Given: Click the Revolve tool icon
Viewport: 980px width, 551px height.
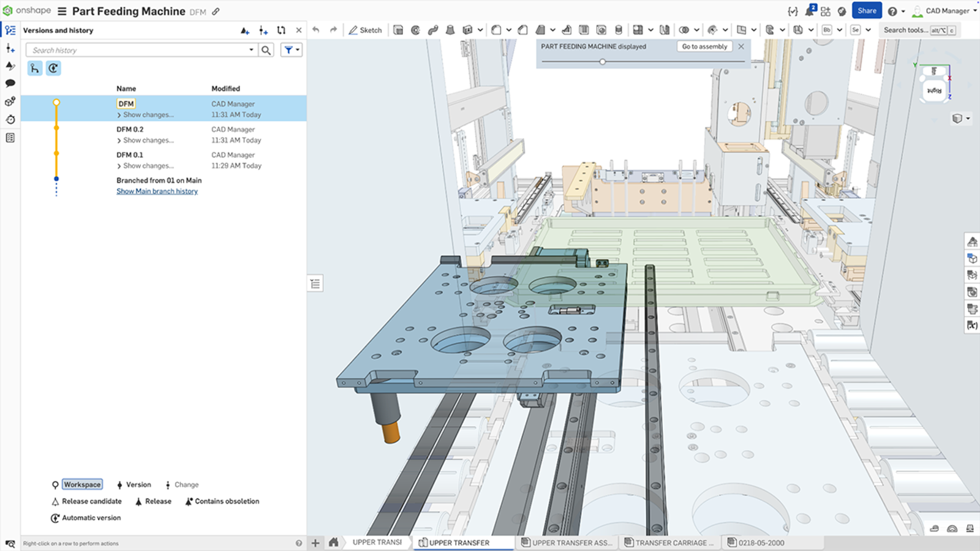Looking at the screenshot, I should coord(416,29).
